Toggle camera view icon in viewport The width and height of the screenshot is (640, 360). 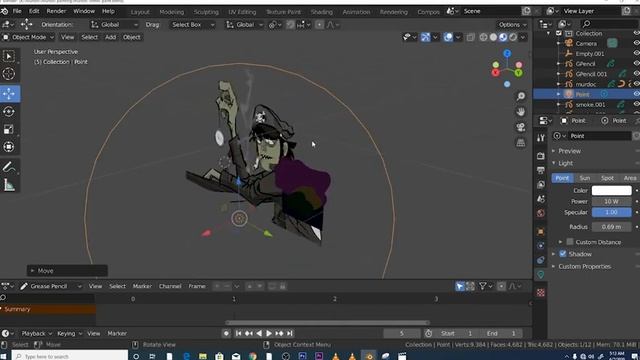[521, 127]
